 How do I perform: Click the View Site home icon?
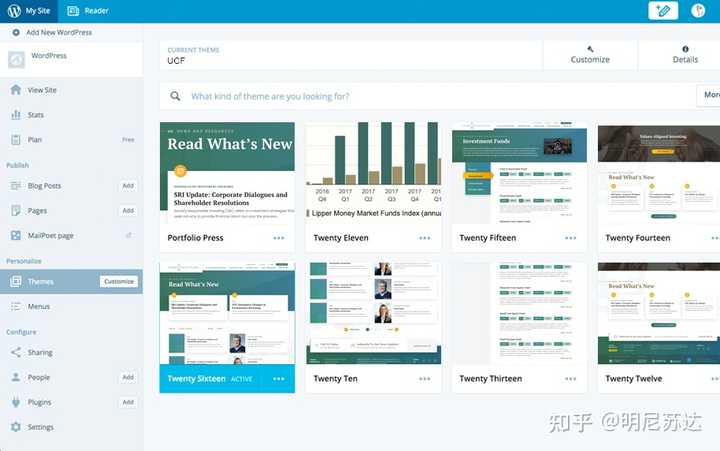16,90
